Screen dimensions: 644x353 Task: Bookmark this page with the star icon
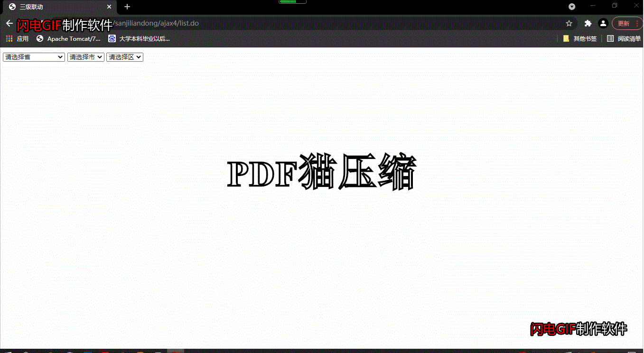[x=569, y=23]
